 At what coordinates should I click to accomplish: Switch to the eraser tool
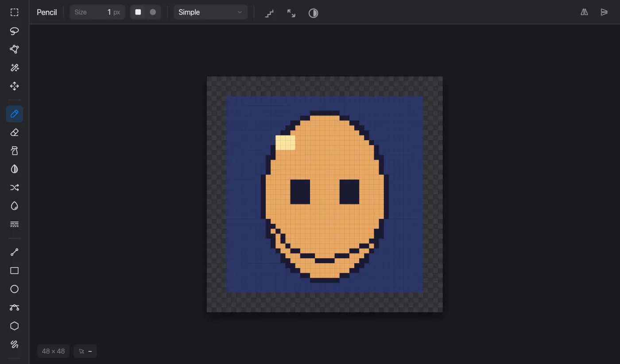[15, 132]
